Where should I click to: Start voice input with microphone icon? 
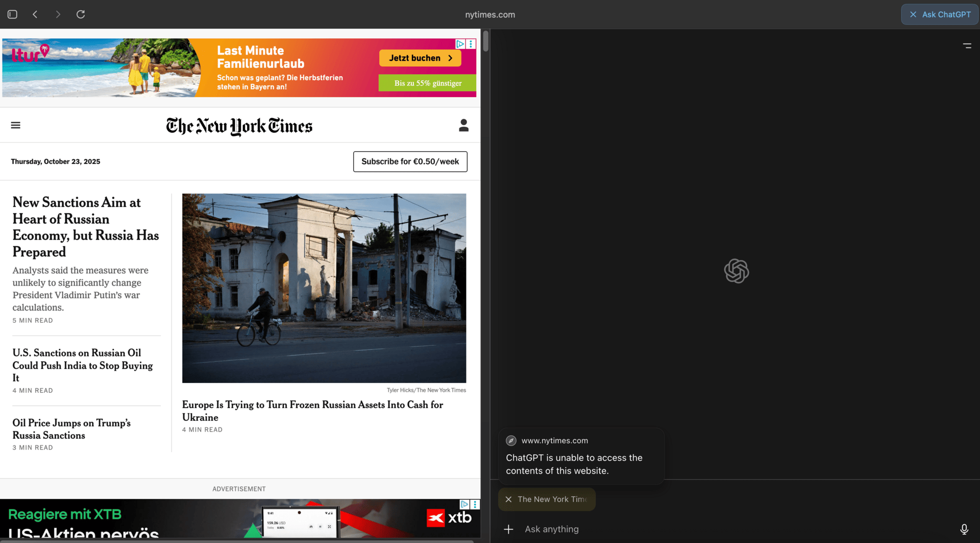click(x=964, y=529)
